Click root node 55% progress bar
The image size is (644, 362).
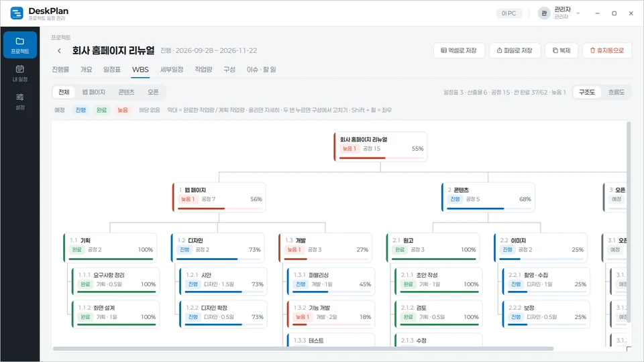coord(381,158)
